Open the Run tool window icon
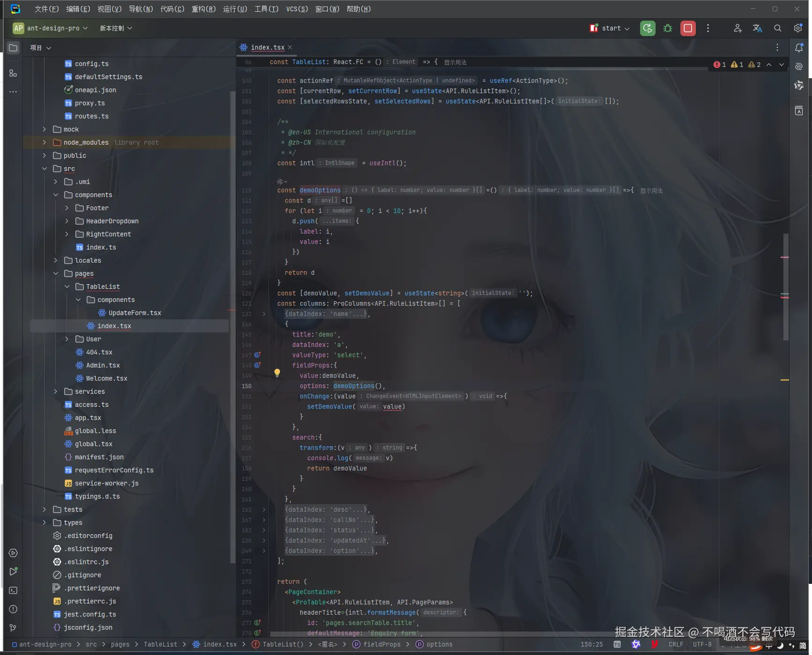The image size is (812, 655). [13, 571]
